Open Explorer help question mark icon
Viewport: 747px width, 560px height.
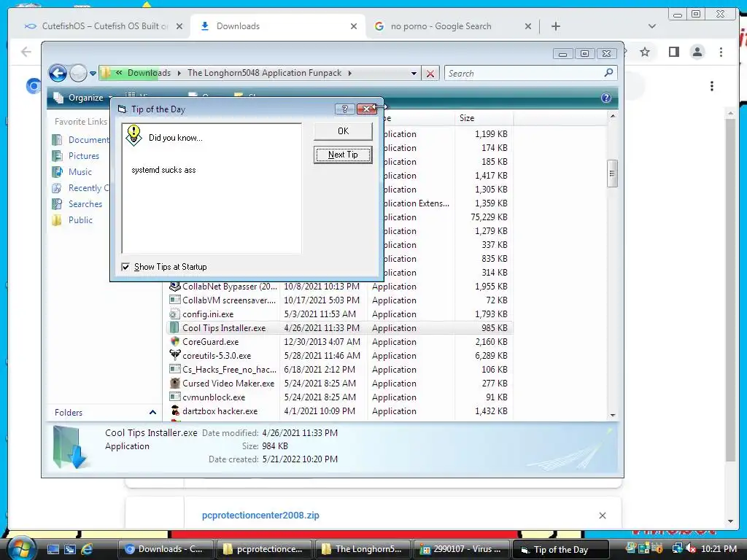[606, 98]
